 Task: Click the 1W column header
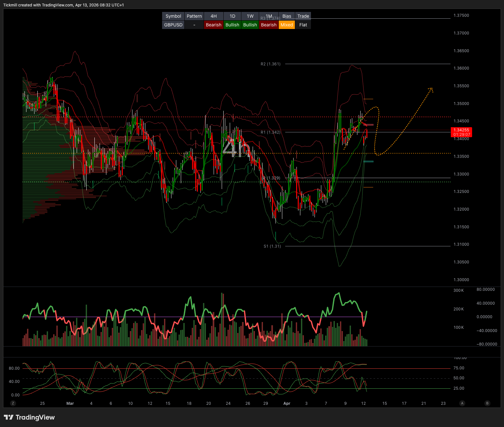point(250,16)
